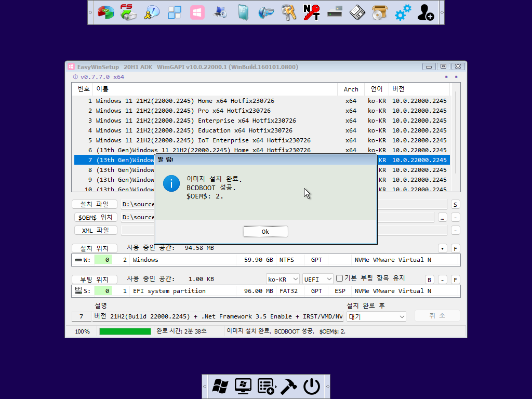Select the Windows NTFS 59.90 GB partition row
Viewport: 532px width, 399px height.
(x=265, y=260)
